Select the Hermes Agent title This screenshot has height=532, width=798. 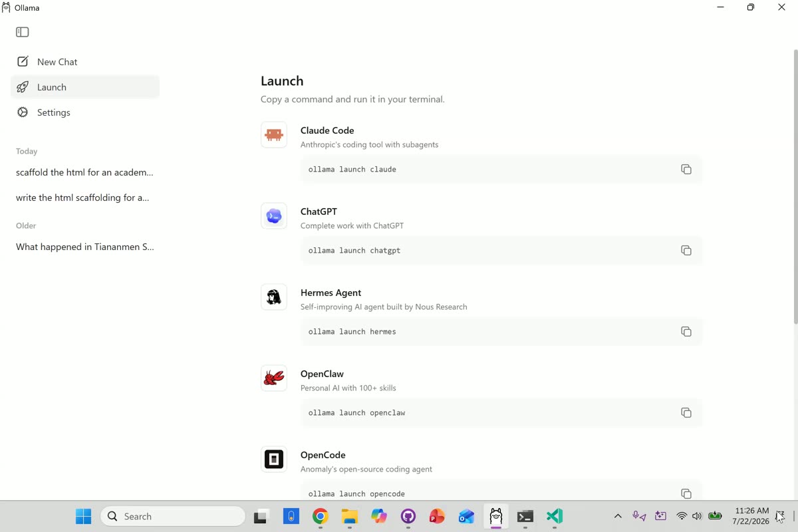(x=331, y=293)
